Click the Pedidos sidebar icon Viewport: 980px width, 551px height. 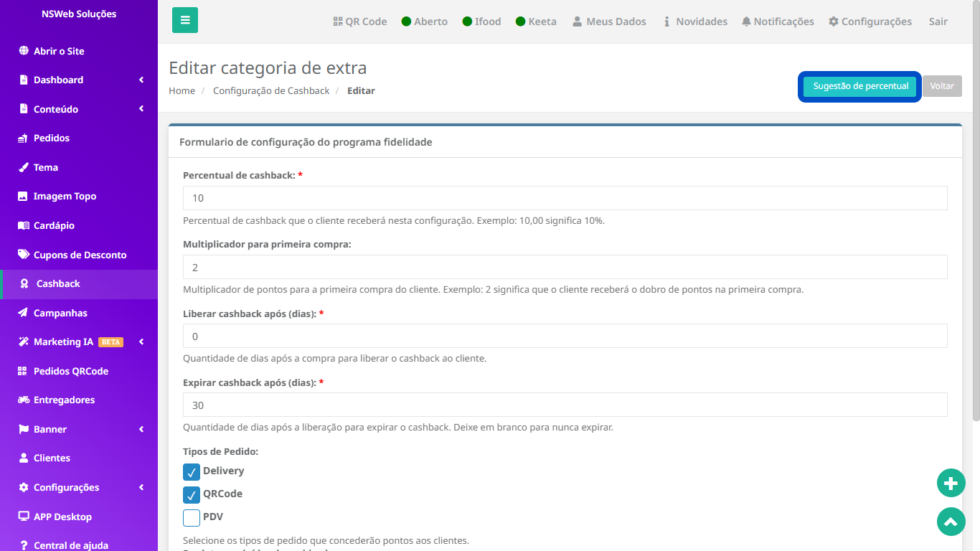23,138
